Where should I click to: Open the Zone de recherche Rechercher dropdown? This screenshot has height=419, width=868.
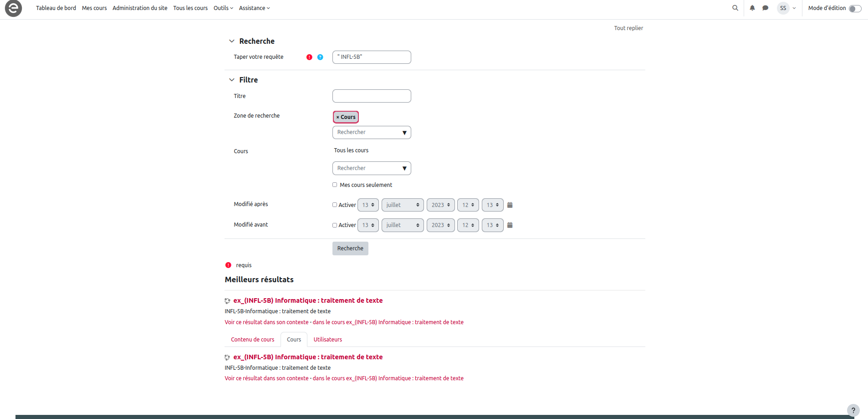click(372, 132)
